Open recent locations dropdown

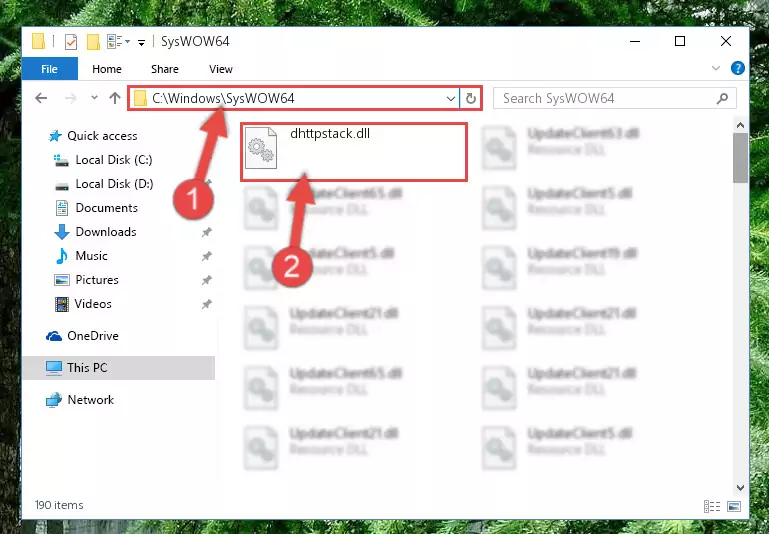click(94, 98)
